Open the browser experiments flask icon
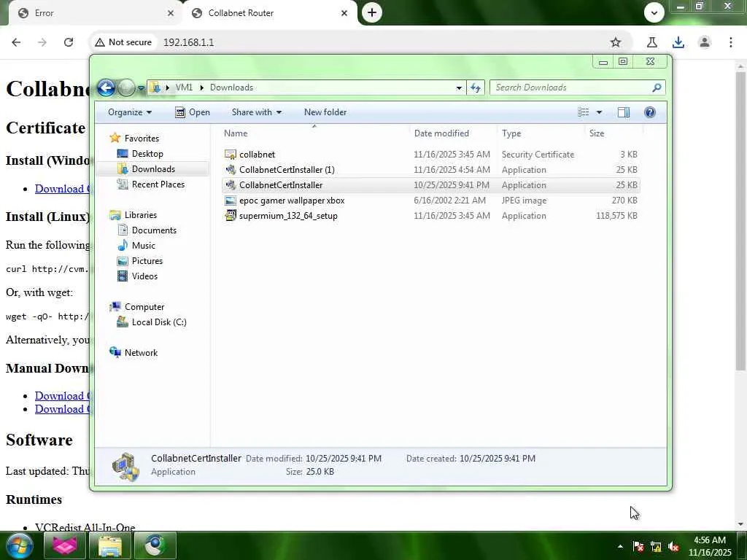 (652, 42)
